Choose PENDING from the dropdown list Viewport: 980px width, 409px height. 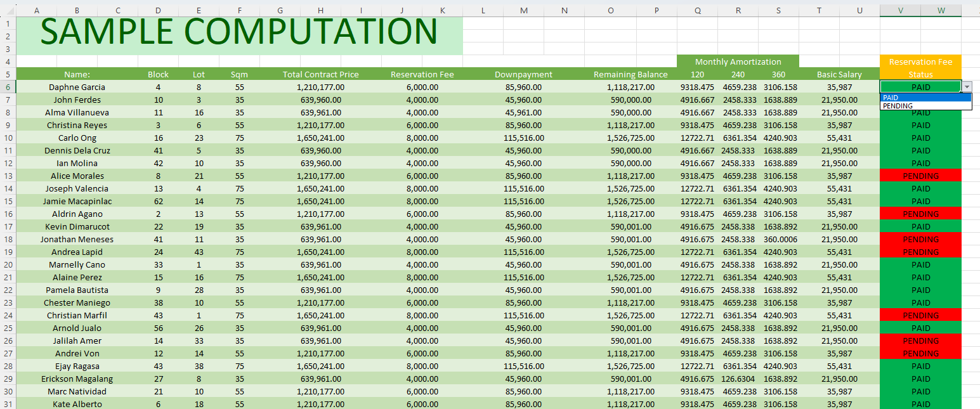pyautogui.click(x=925, y=106)
